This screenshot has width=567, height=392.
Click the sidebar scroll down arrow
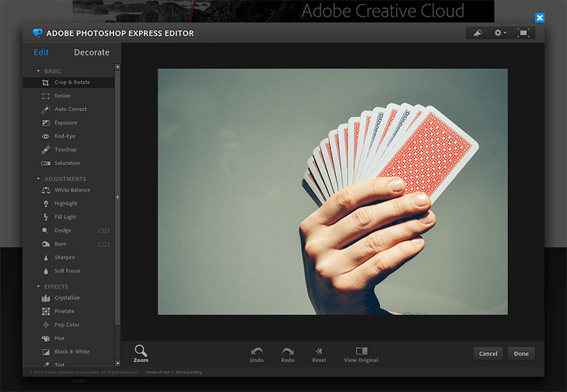118,363
